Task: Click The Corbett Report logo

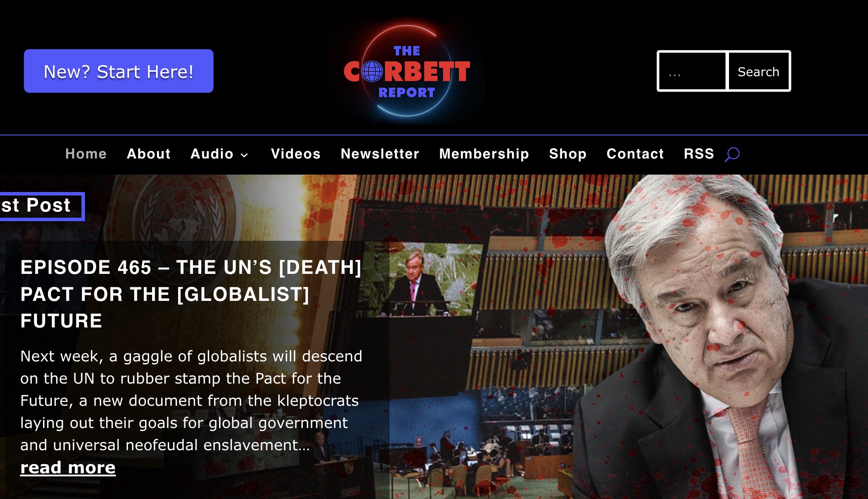Action: [407, 71]
